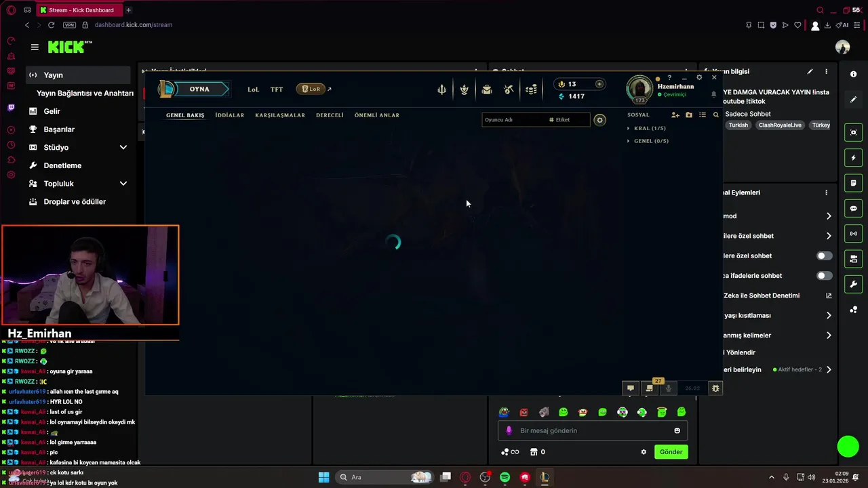Open Yayın Bağlantısı ve Anahtarı page
Viewport: 868px width, 488px height.
click(85, 93)
